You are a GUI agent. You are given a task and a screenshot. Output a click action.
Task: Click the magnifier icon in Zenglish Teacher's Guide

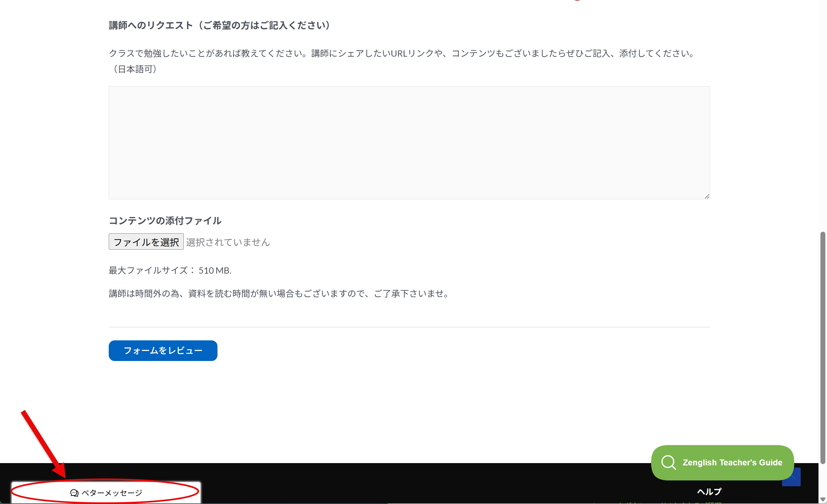click(x=668, y=462)
